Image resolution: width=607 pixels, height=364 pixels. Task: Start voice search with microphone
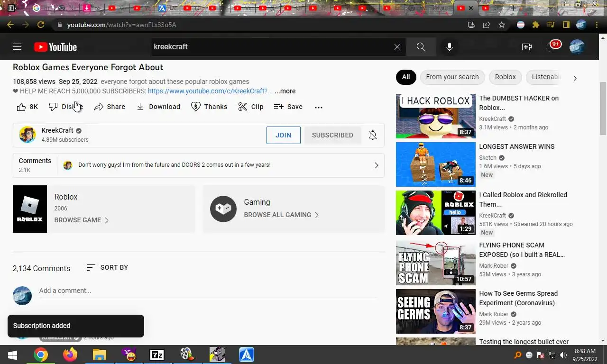click(449, 47)
